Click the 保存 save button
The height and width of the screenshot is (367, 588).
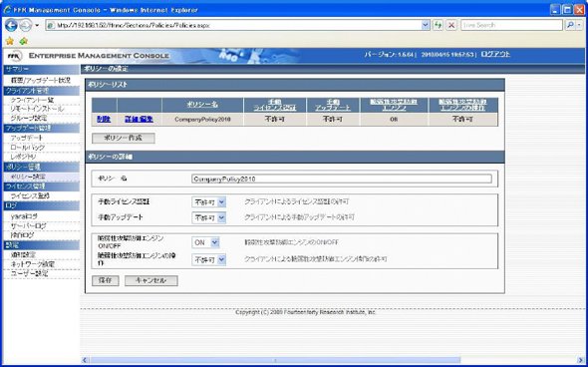tap(106, 280)
